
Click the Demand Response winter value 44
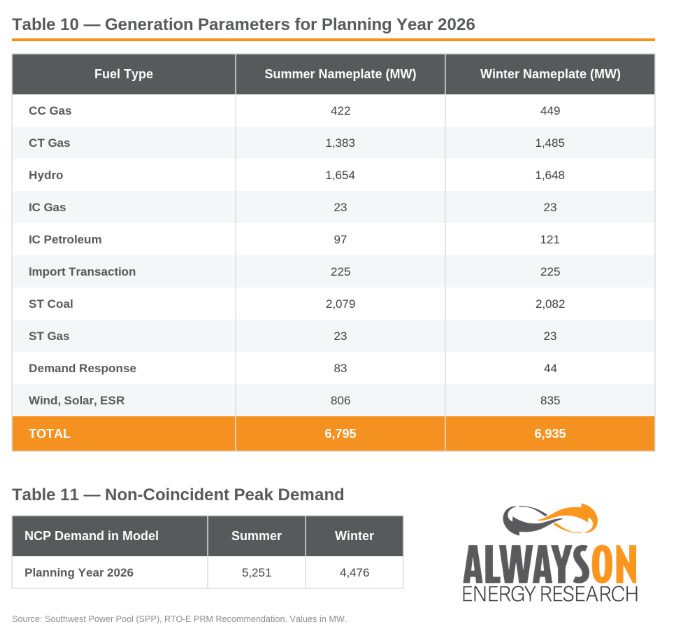[550, 368]
